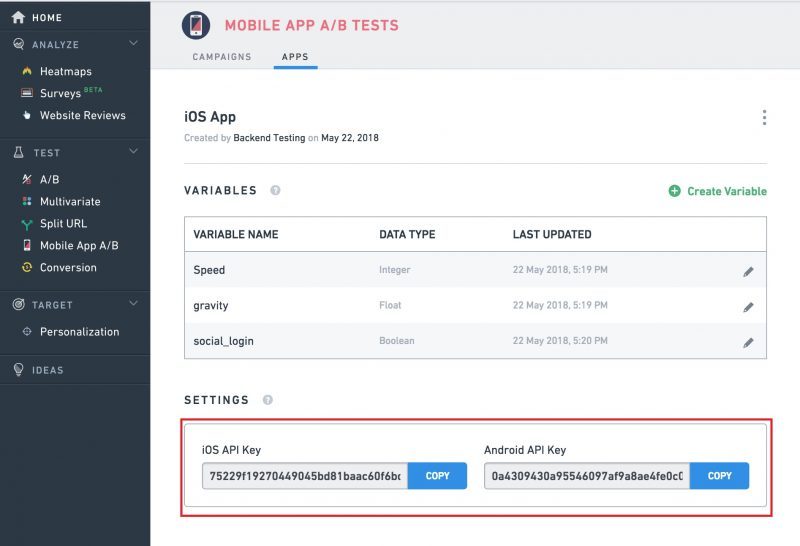Edit the Speed variable pencil icon
This screenshot has height=546, width=800.
point(748,271)
